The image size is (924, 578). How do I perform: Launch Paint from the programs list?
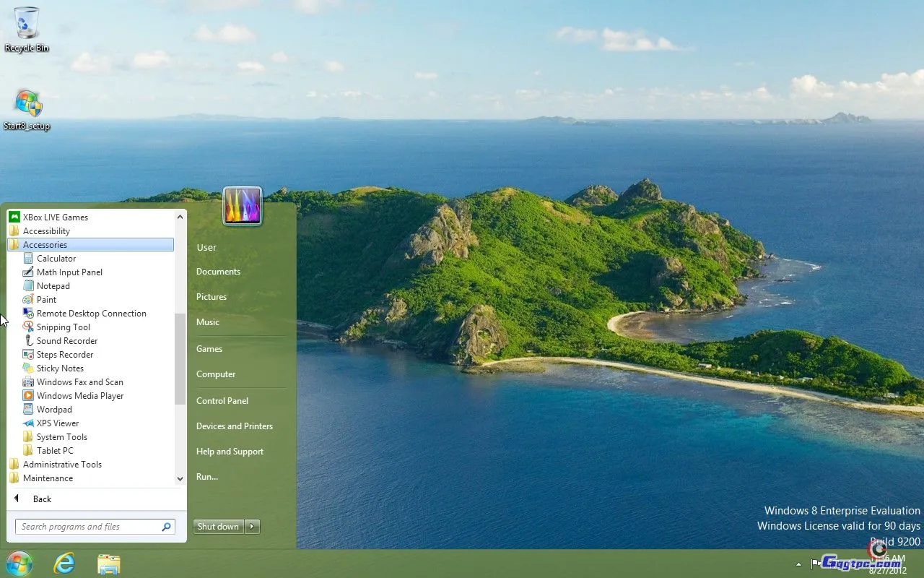coord(46,300)
